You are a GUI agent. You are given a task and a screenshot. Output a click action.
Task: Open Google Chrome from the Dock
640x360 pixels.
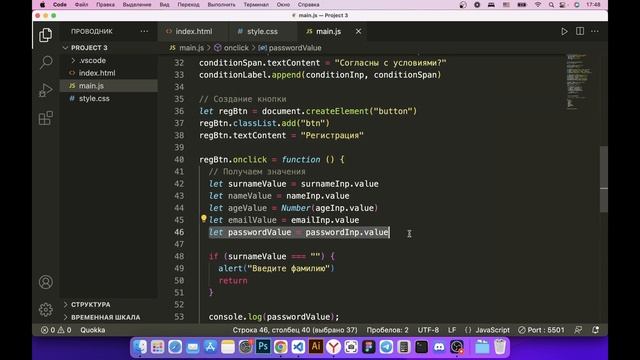(280, 347)
